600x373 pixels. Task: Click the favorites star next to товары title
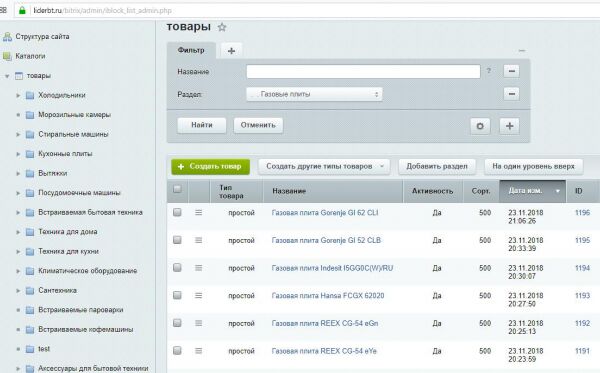222,27
